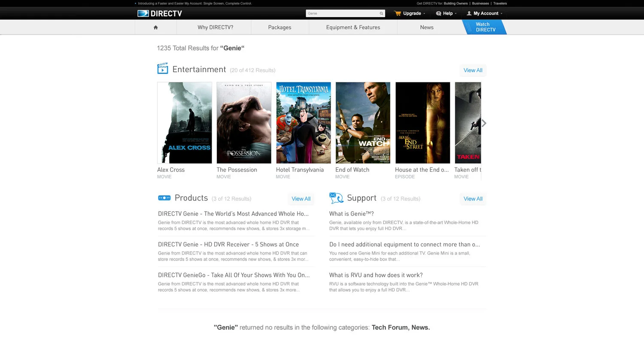
Task: Click the Businesses link in the top bar
Action: pos(480,3)
